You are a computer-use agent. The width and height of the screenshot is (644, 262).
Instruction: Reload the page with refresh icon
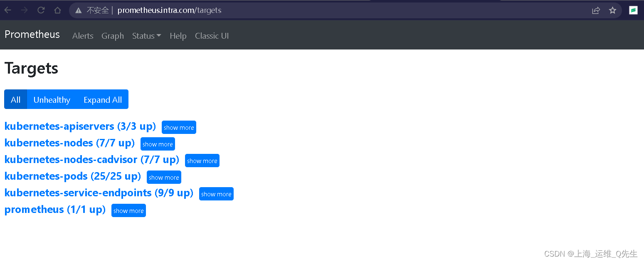[x=41, y=10]
